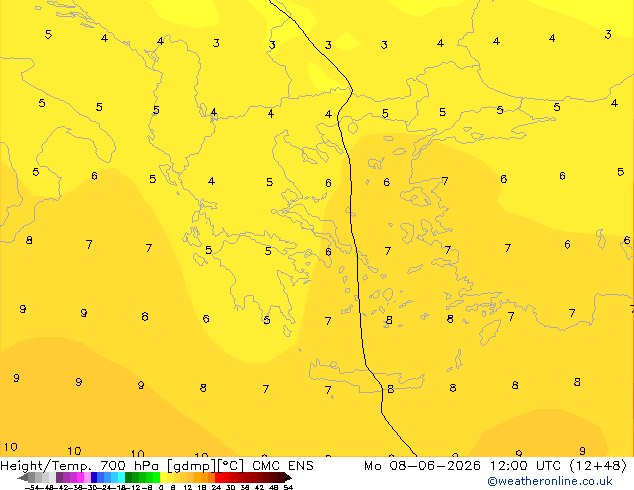The image size is (634, 490).
Task: Click the '54' label on the color scale
Action: (x=288, y=488)
